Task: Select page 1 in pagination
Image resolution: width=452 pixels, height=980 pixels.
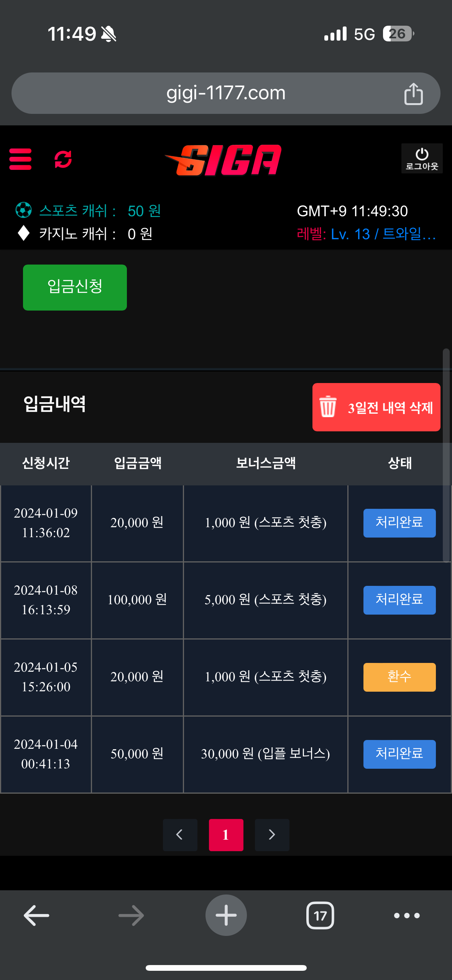Action: [x=226, y=835]
